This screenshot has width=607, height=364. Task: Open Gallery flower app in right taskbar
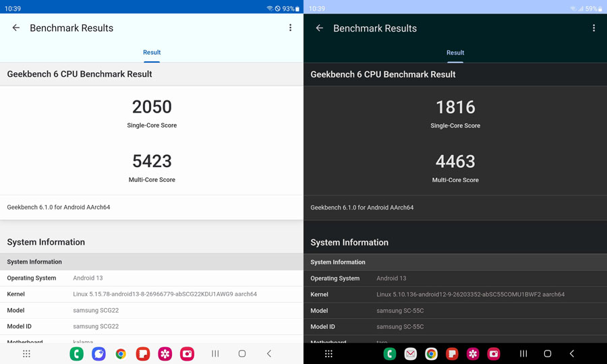click(x=473, y=354)
